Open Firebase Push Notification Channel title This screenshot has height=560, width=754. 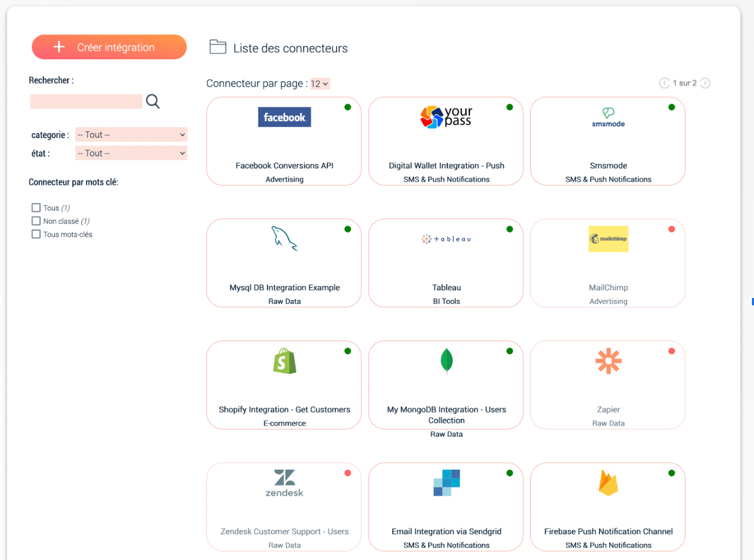[x=608, y=531]
